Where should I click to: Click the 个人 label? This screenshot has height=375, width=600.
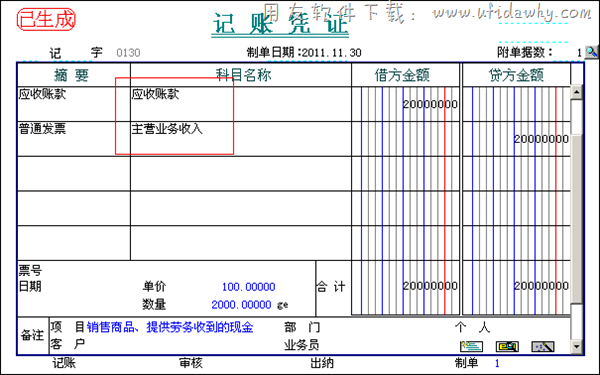coord(473,327)
